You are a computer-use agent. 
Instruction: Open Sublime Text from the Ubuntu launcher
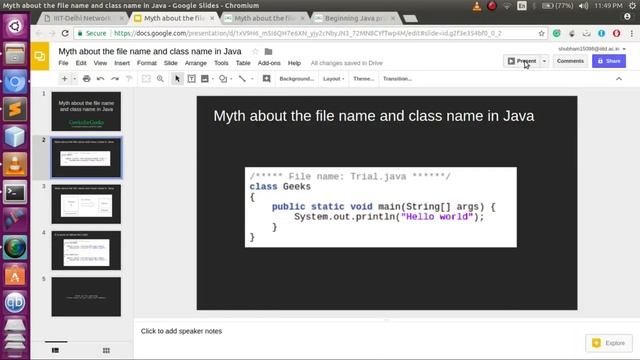pos(15,109)
